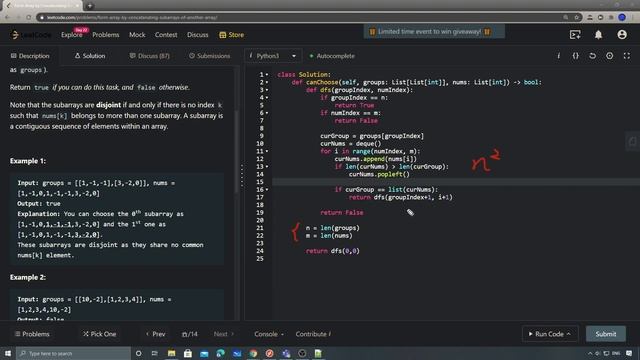This screenshot has height=360, width=640.
Task: Click the notes panel icon at the right edge
Action: click(x=633, y=142)
